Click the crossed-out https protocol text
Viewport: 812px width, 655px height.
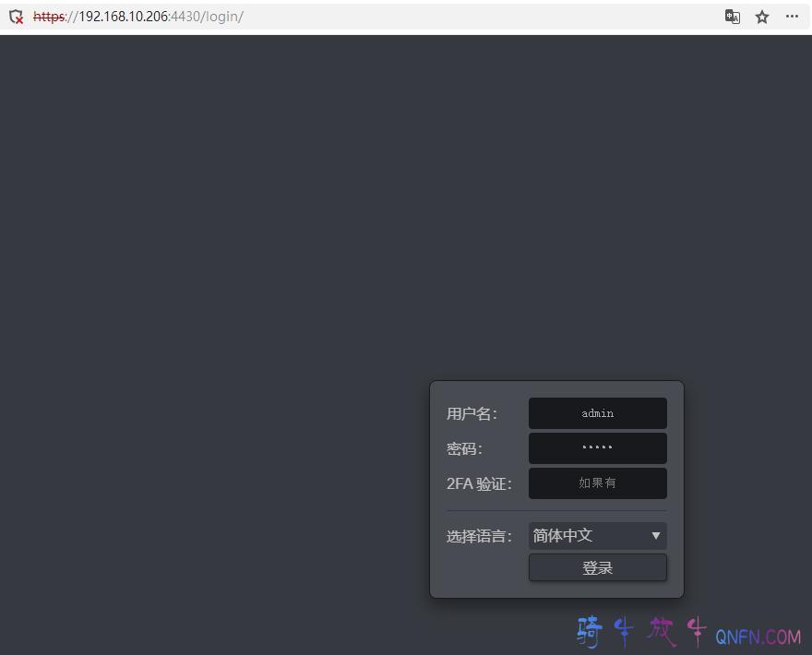49,17
